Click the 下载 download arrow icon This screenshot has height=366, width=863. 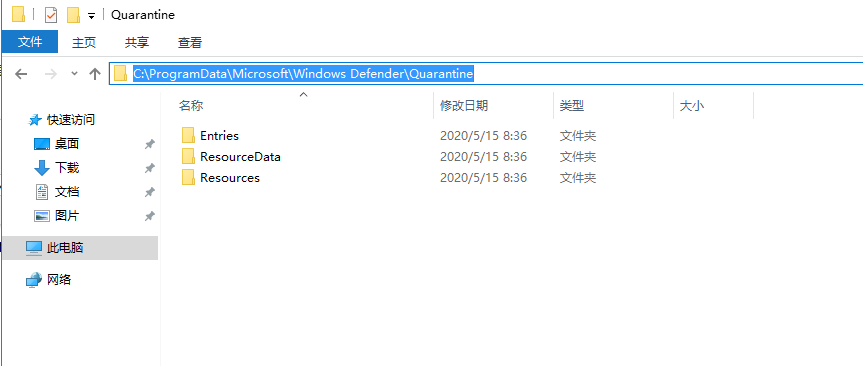pos(42,167)
